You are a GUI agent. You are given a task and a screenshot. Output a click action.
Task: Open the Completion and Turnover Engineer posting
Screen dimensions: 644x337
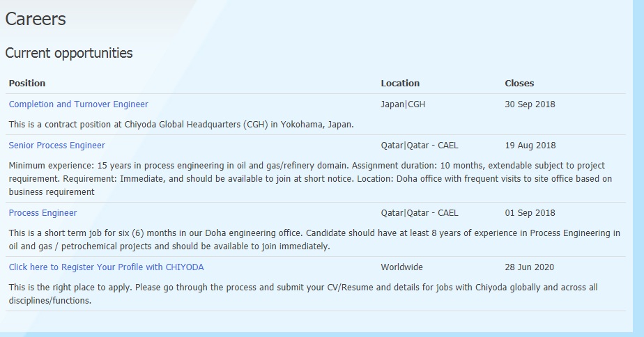[x=79, y=104]
